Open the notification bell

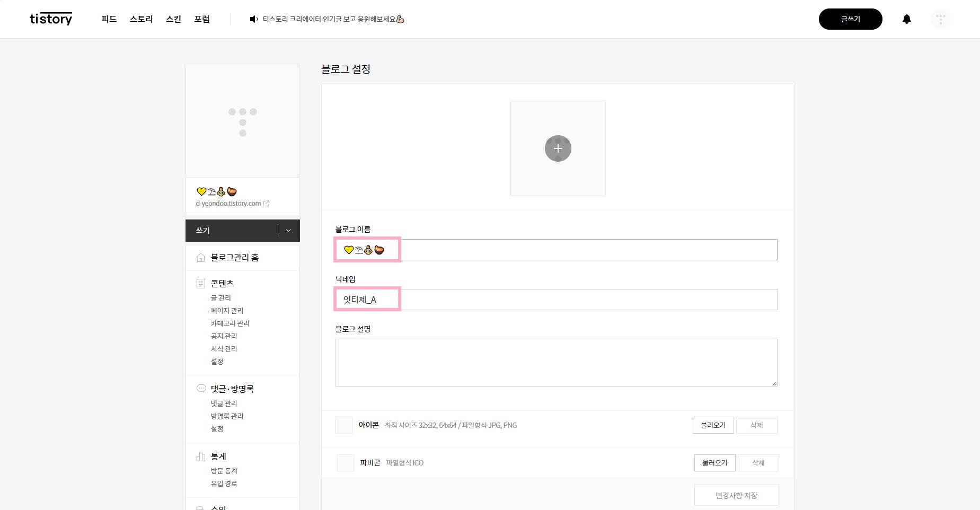click(x=907, y=19)
